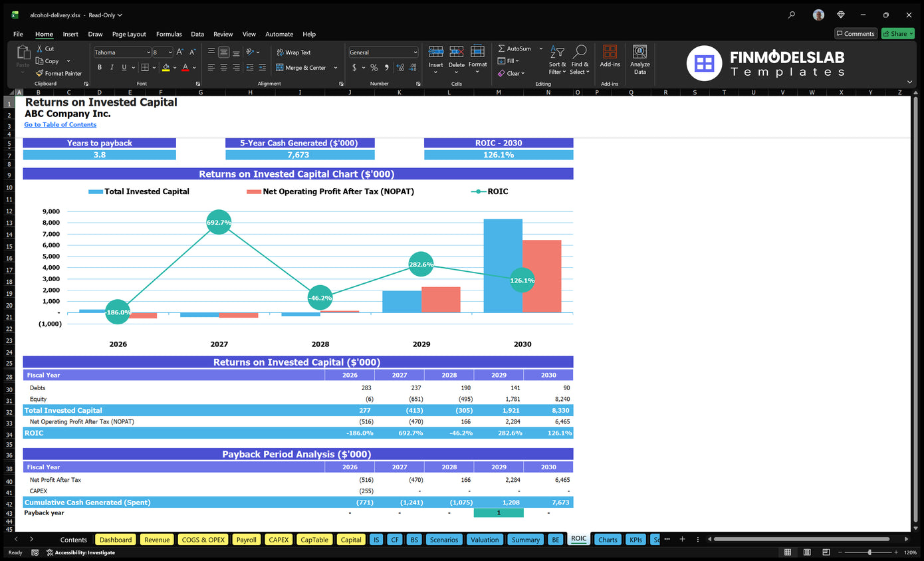Open the Analyze Data tool
The image size is (924, 561).
(639, 60)
